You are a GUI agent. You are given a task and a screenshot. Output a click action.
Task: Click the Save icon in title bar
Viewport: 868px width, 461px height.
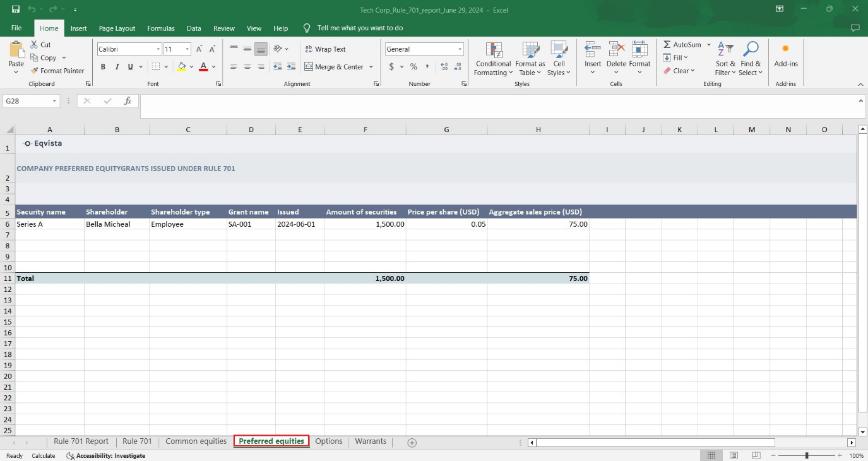click(15, 9)
